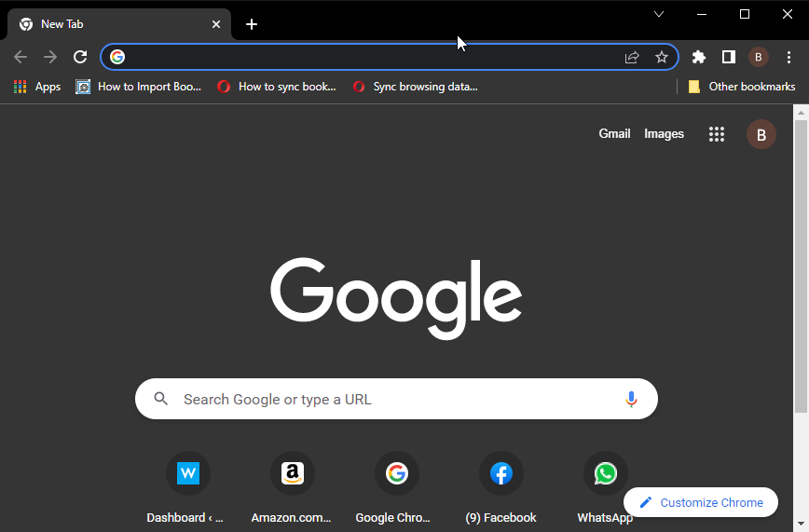Open the Apps bookmark shortcut
Screen dimensions: 809x532
(37, 87)
